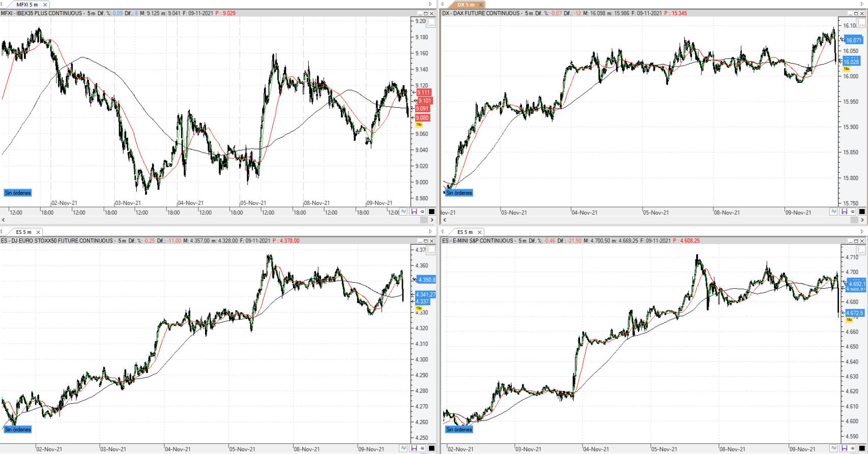Click the indicators wave icon under DAX chart
The width and height of the screenshot is (868, 454).
(x=834, y=211)
